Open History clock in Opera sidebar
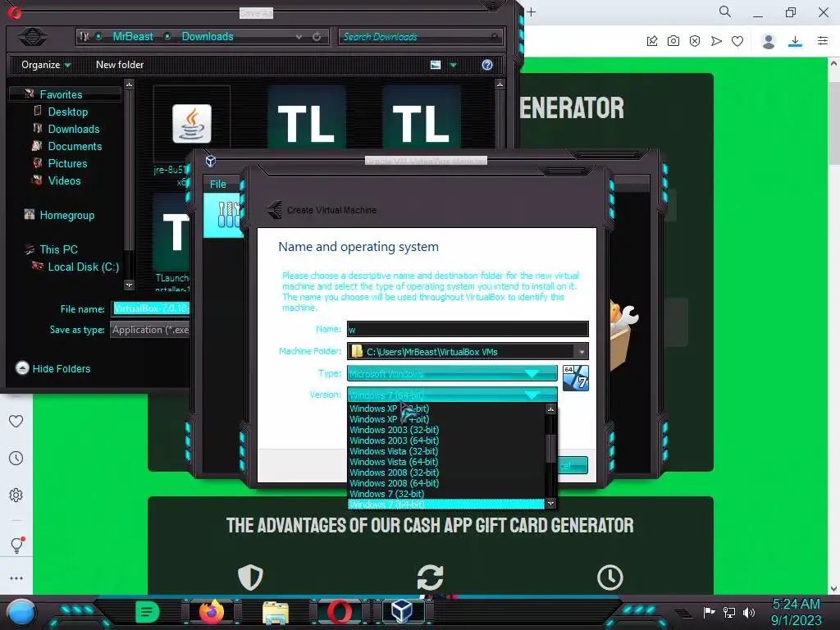The width and height of the screenshot is (840, 630). pyautogui.click(x=16, y=458)
